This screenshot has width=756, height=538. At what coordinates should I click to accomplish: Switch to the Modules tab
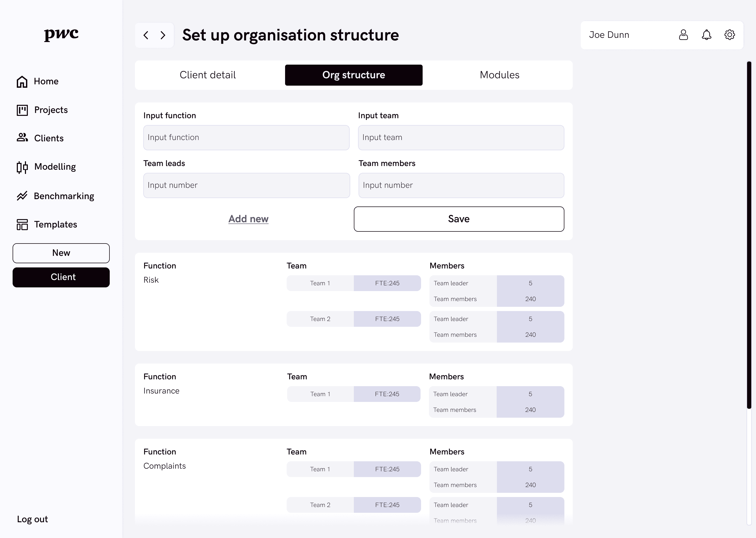499,75
